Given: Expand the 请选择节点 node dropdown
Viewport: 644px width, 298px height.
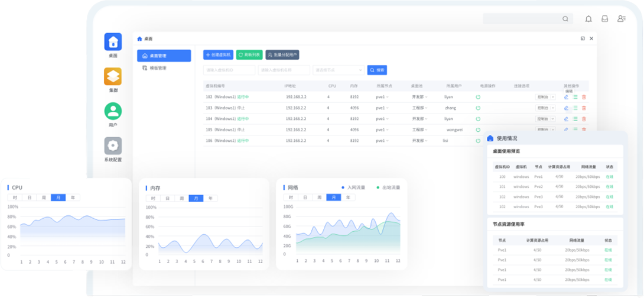Looking at the screenshot, I should click(x=338, y=70).
